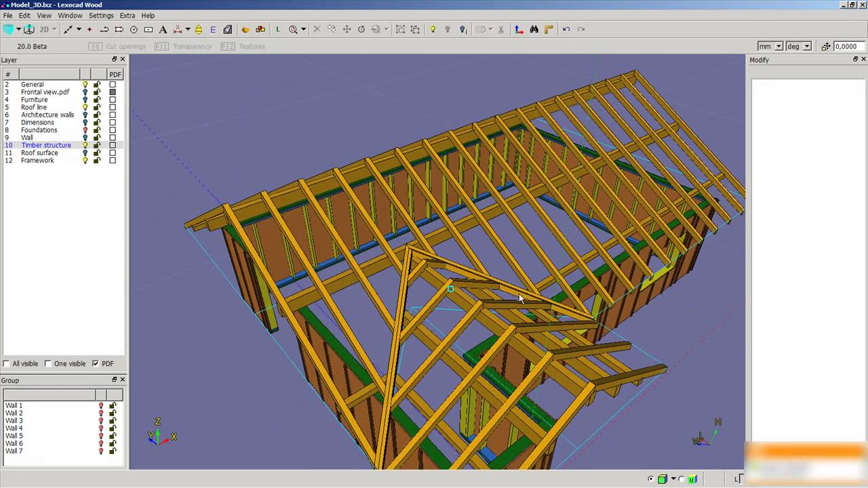Click the binoculars find icon

coord(534,29)
